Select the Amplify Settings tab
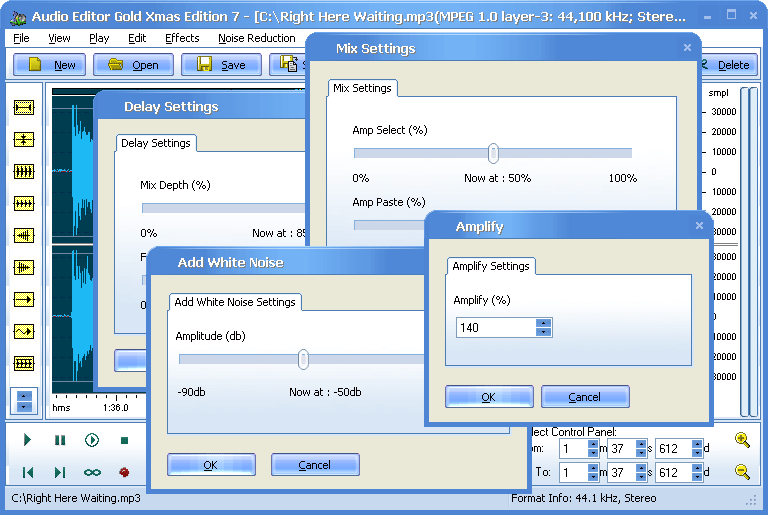Screen dimensions: 768x515 pos(491,266)
